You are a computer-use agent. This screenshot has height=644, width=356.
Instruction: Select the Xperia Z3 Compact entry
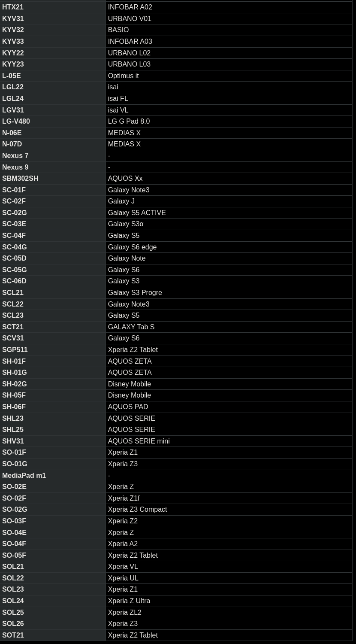[137, 510]
